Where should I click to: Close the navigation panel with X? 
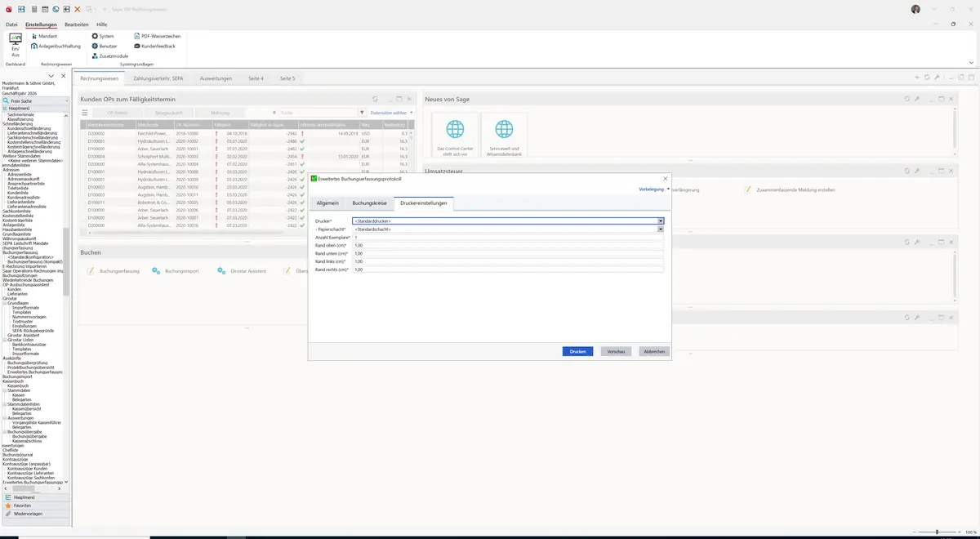click(x=64, y=76)
